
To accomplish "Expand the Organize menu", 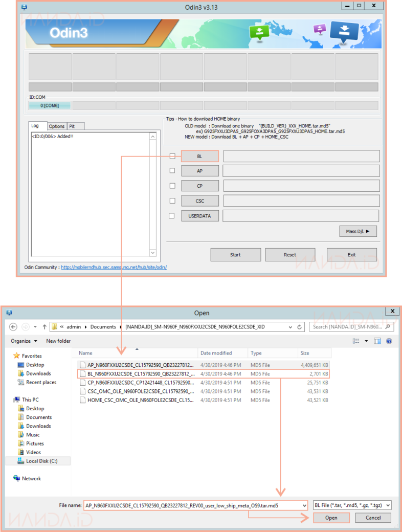I will coord(24,341).
